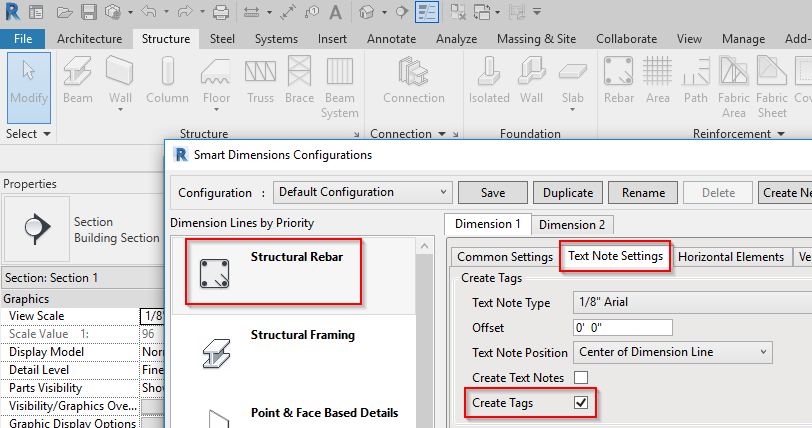
Task: Click the Switch Windows icon
Action: click(482, 12)
